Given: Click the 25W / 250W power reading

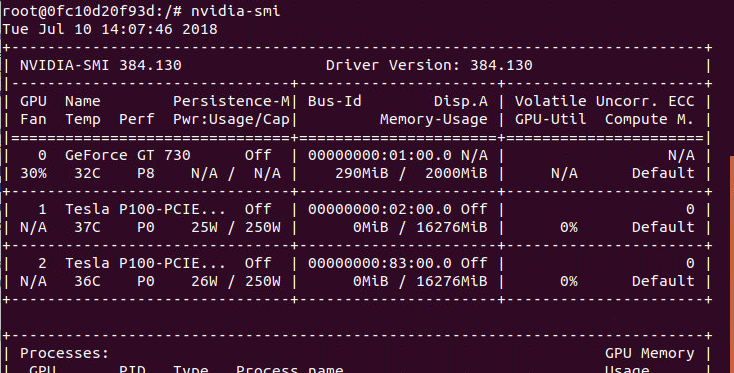Looking at the screenshot, I should (x=236, y=227).
